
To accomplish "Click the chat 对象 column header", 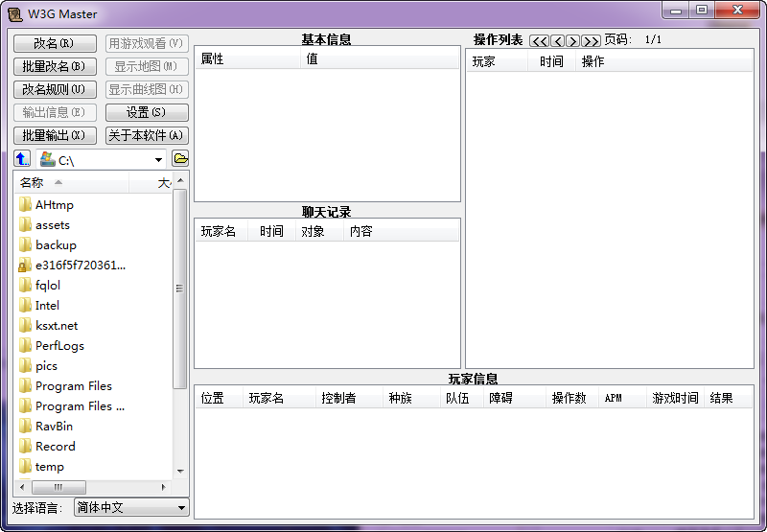I will 319,231.
